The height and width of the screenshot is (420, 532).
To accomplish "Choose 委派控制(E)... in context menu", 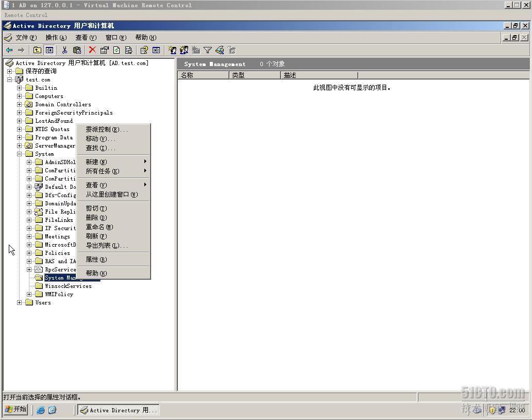I will click(x=113, y=130).
